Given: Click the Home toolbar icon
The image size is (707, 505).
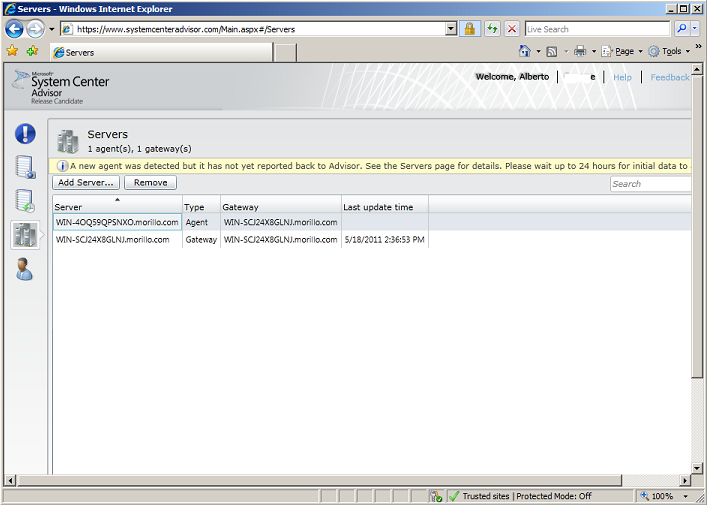Looking at the screenshot, I should pos(524,51).
